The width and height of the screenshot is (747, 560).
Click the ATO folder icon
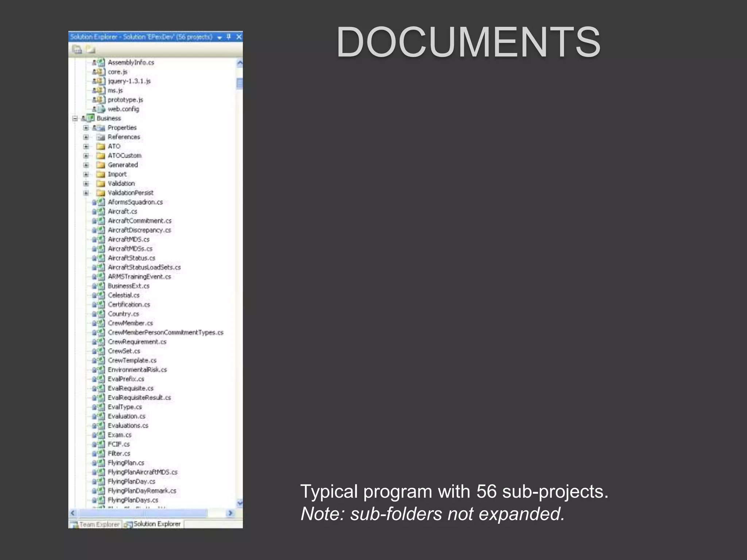click(101, 146)
